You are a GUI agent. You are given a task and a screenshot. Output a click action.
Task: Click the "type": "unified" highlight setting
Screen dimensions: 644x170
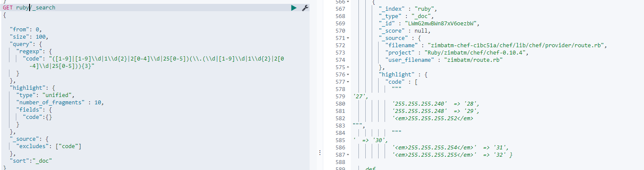[x=45, y=95]
